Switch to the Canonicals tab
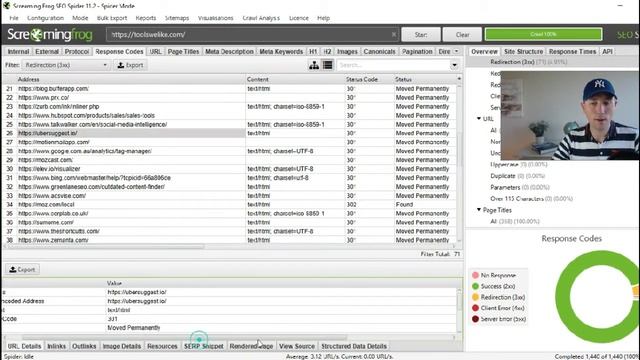This screenshot has height=360, width=640. 379,51
